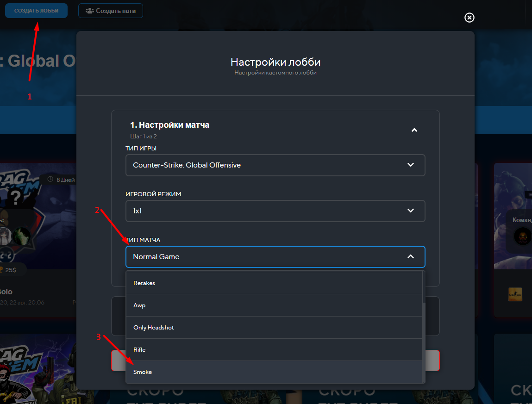Viewport: 532px width, 404px height.
Task: Select Smoke match type
Action: pyautogui.click(x=274, y=372)
